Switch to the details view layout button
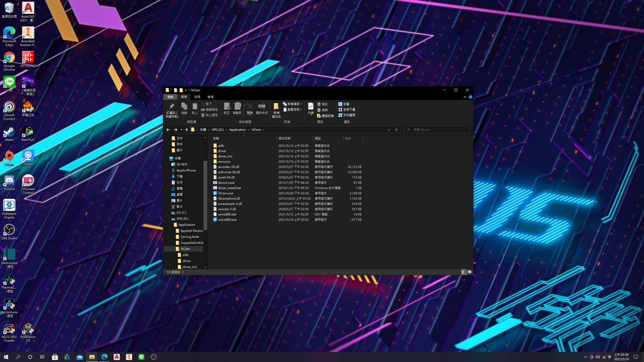 tap(464, 272)
